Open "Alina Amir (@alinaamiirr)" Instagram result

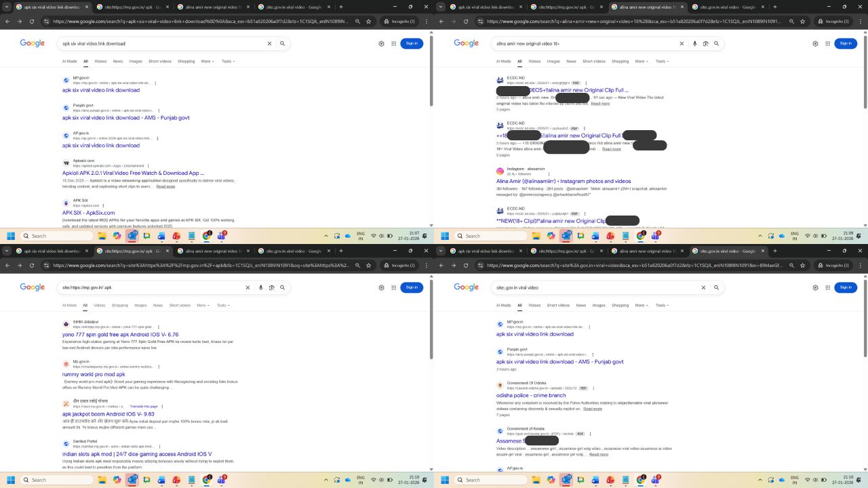tap(563, 181)
